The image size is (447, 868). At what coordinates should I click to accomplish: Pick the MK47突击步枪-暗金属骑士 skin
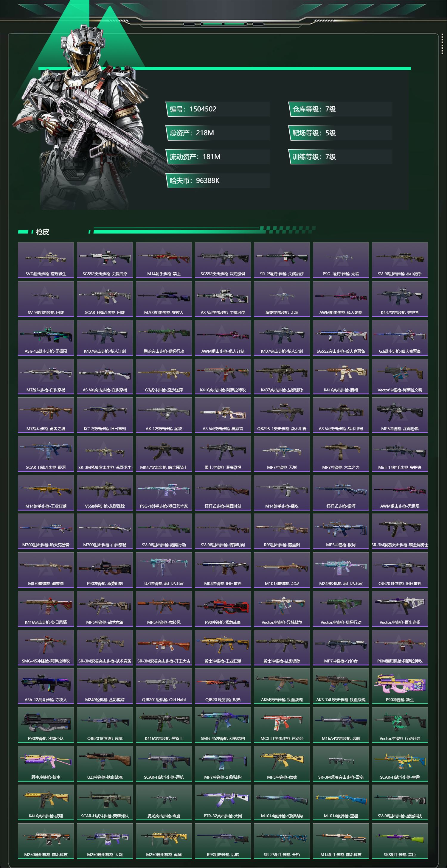tap(164, 454)
